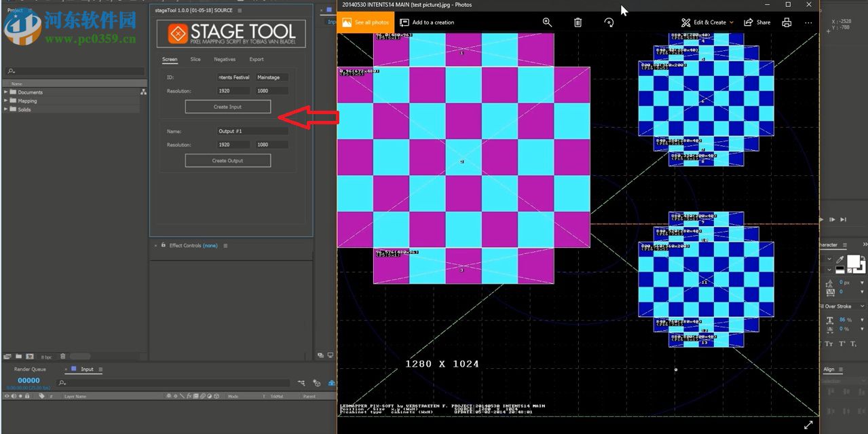The height and width of the screenshot is (434, 868).
Task: Select the All Caps icon in Character panel
Action: click(x=829, y=344)
